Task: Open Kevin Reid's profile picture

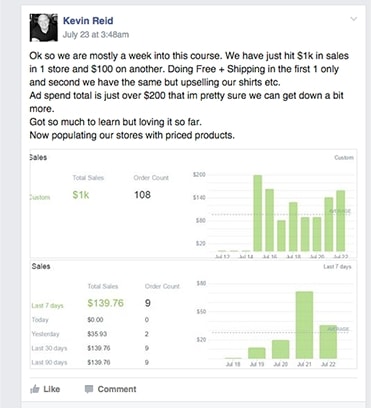Action: (43, 27)
